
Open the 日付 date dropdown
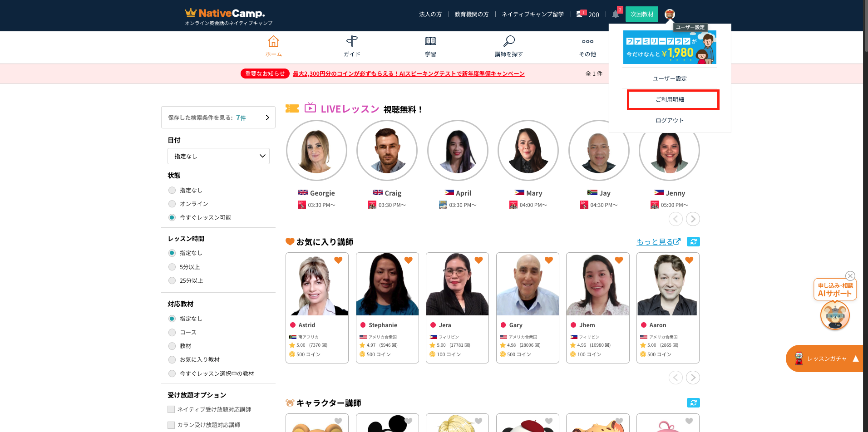(218, 156)
